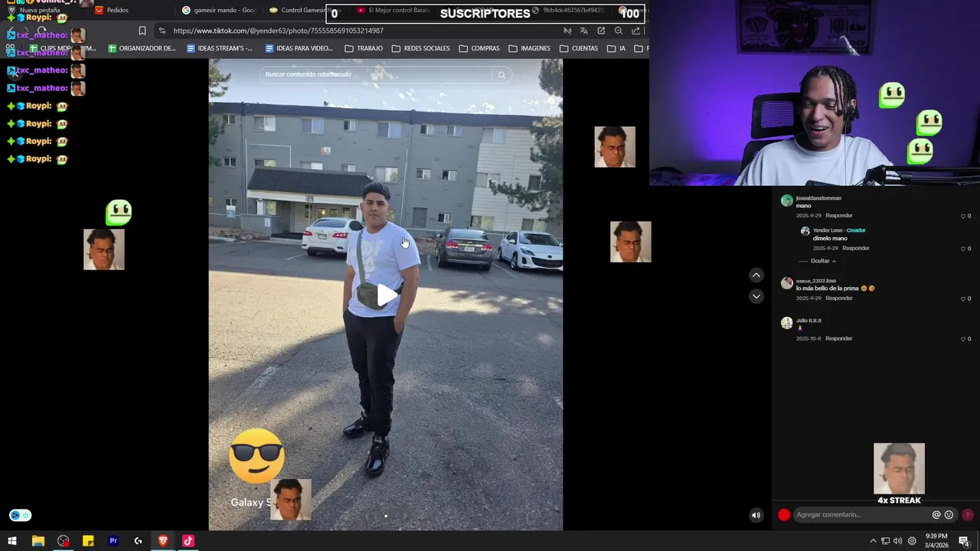Reply to 'lo más bello de la prima' comment
The width and height of the screenshot is (980, 551).
tap(838, 298)
